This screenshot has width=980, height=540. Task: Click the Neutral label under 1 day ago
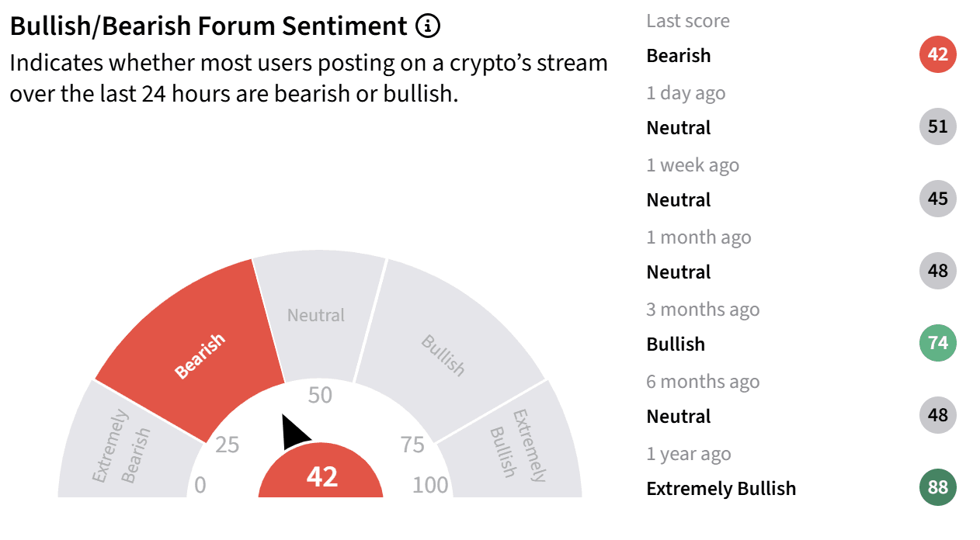(679, 128)
